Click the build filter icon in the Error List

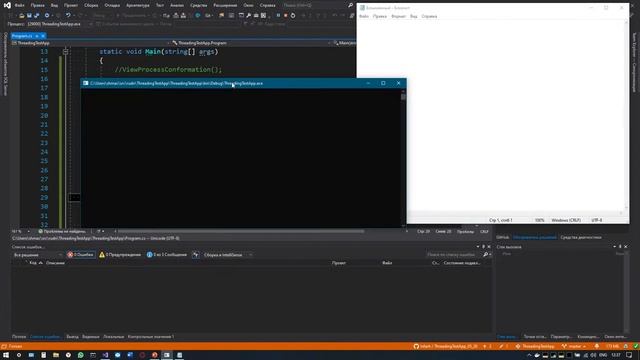click(196, 255)
